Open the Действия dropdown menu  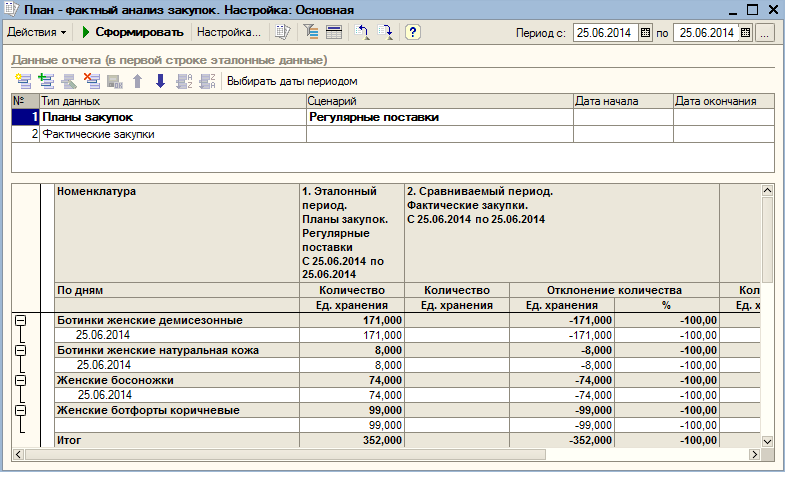click(x=36, y=33)
